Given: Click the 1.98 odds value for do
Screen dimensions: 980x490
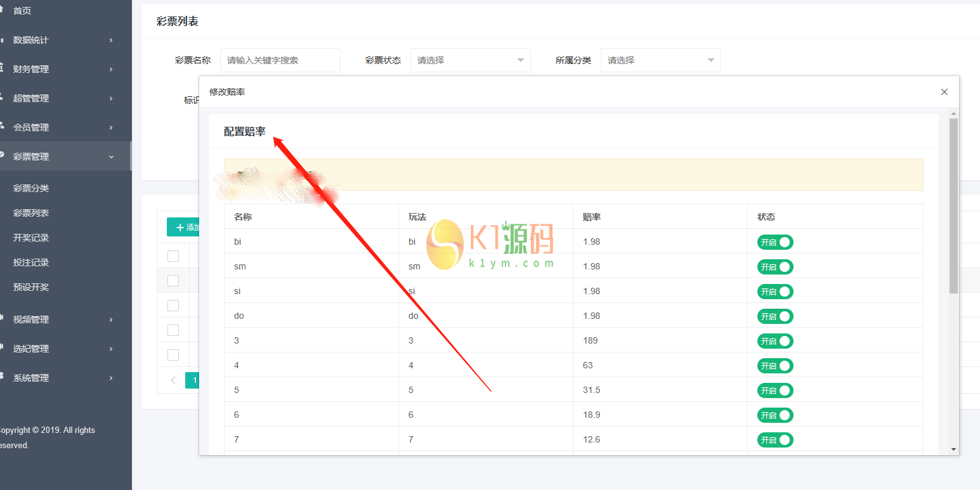Looking at the screenshot, I should pyautogui.click(x=591, y=316).
